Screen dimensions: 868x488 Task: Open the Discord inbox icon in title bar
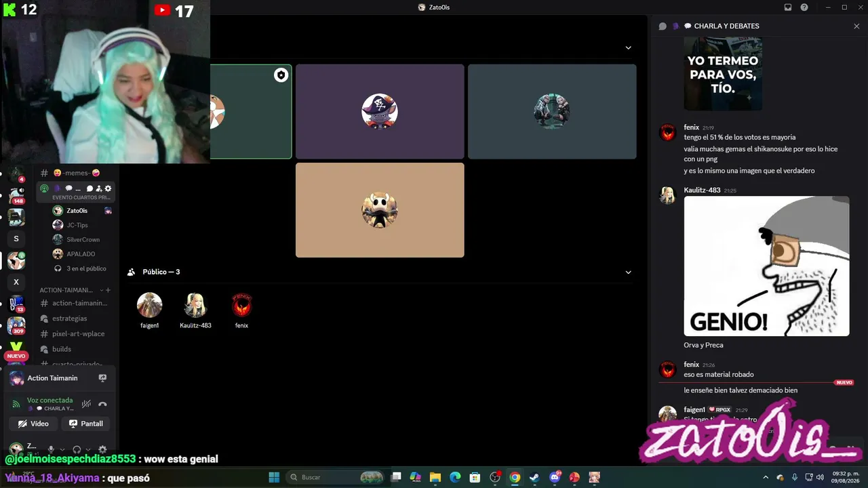pos(788,7)
